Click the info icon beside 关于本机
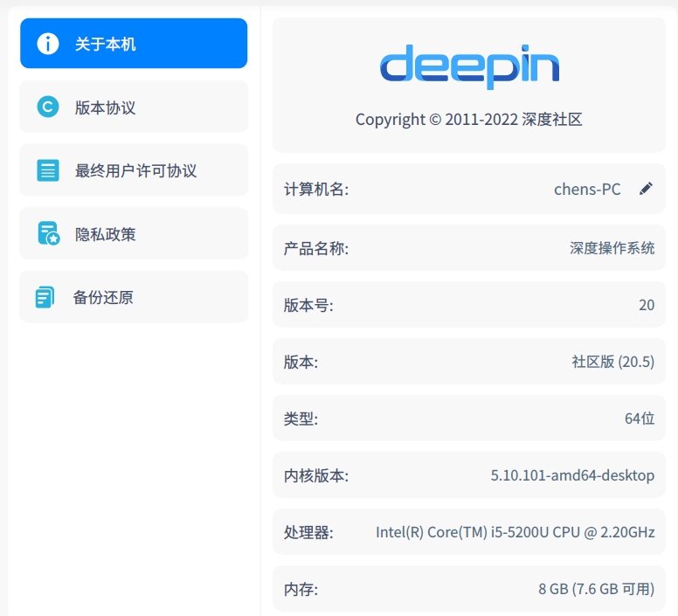678x616 pixels. point(47,44)
